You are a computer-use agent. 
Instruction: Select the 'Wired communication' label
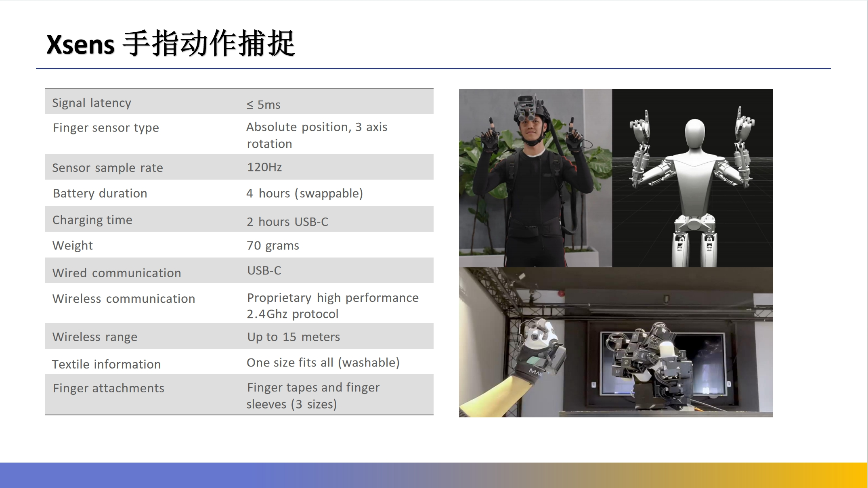117,273
